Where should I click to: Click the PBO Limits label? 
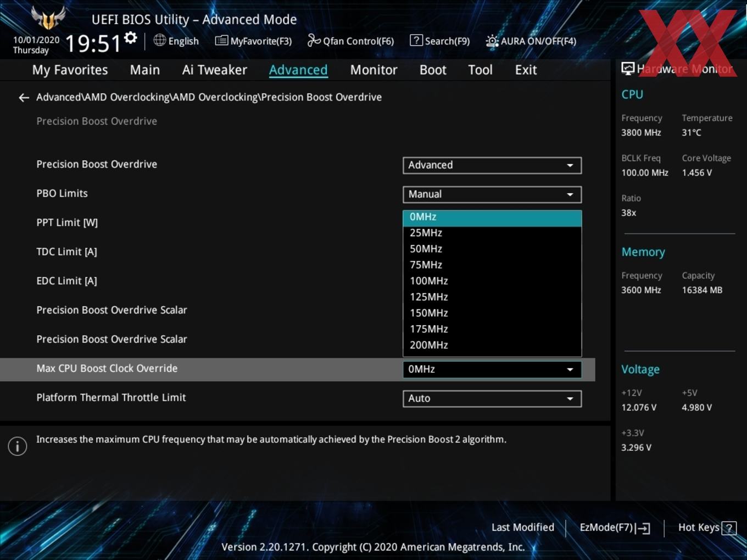coord(62,194)
